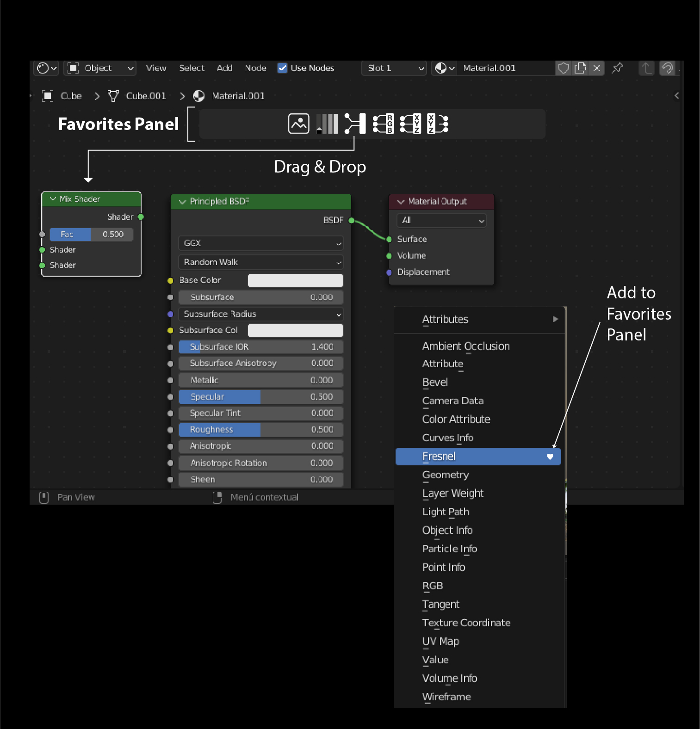Open the GGX distribution dropdown
700x729 pixels.
(x=261, y=243)
